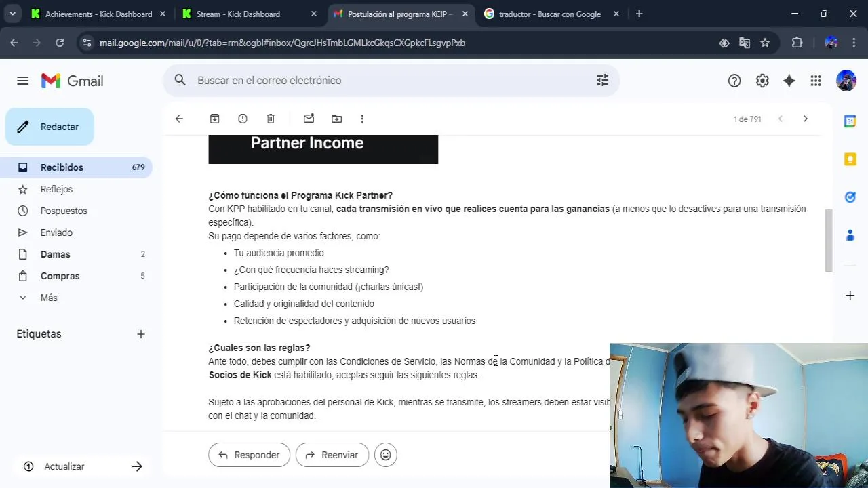This screenshot has height=488, width=868.
Task: Click the Chrome profile avatar in toolbar
Action: pos(831,43)
